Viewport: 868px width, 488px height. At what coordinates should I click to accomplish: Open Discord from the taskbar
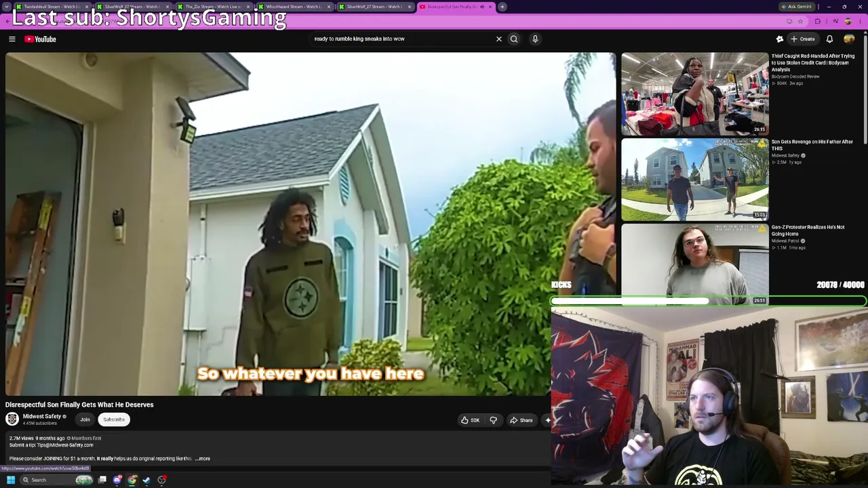click(117, 480)
